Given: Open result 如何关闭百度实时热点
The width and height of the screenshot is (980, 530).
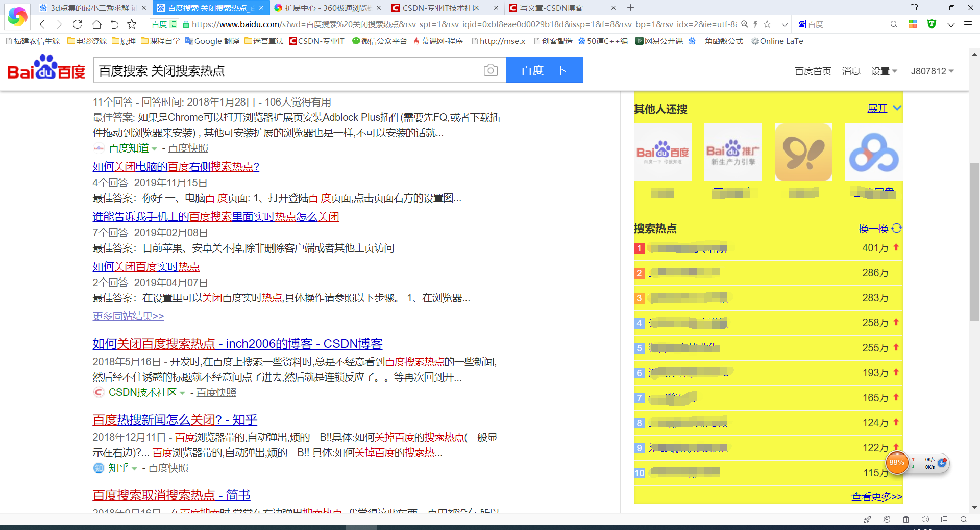Looking at the screenshot, I should 146,267.
